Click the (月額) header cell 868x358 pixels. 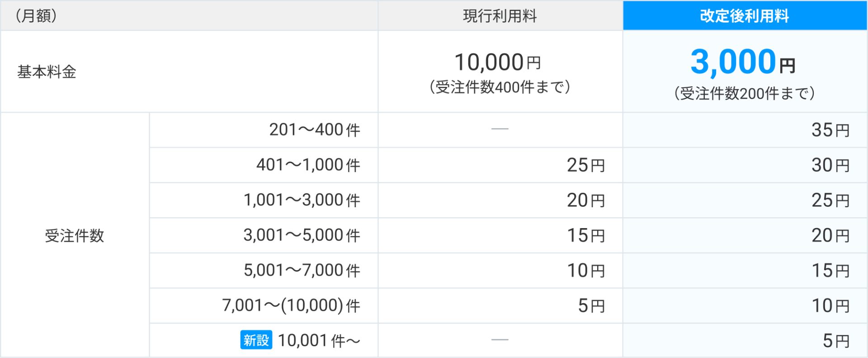pyautogui.click(x=189, y=16)
